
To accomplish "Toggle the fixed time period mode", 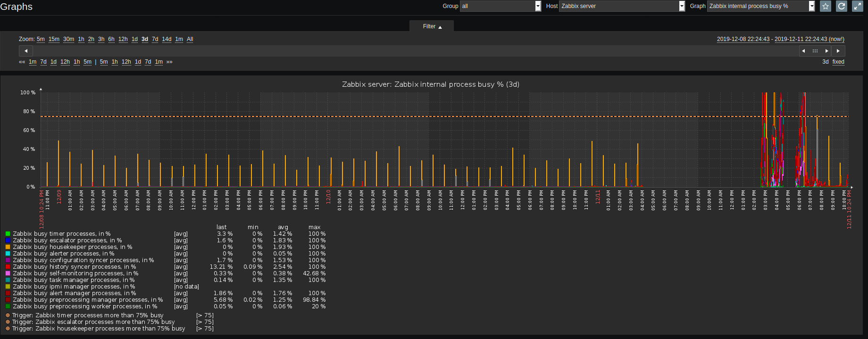I will pos(838,62).
